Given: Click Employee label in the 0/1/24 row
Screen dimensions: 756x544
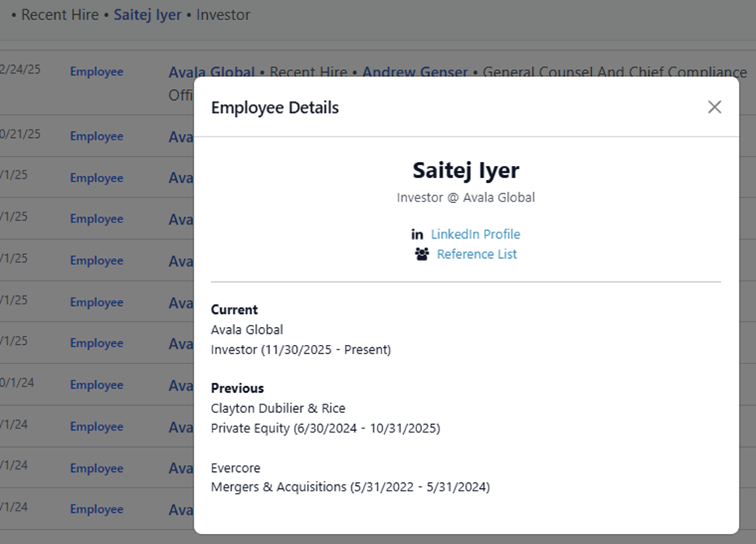Looking at the screenshot, I should [96, 384].
